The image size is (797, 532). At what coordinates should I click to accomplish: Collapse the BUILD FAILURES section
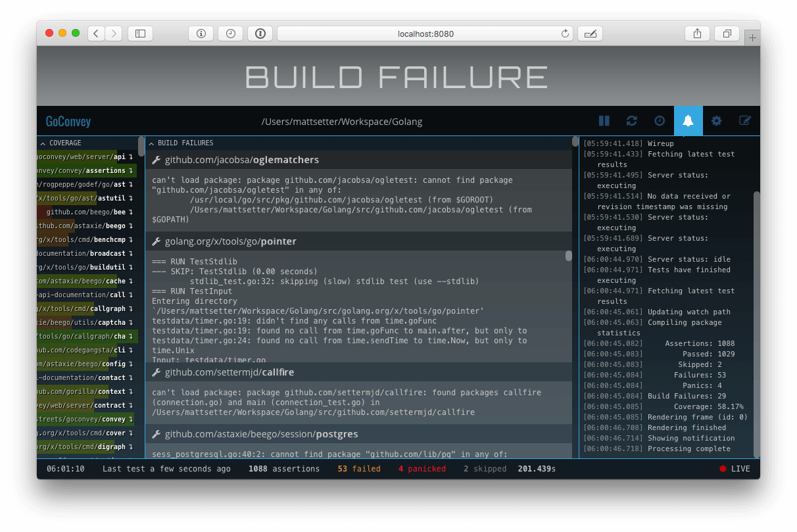(x=151, y=143)
